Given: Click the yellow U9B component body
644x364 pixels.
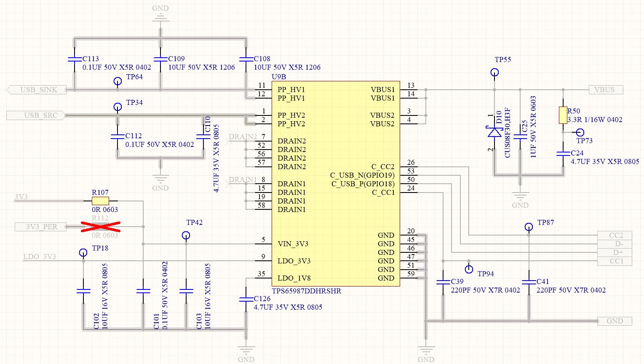Looking at the screenshot, I should click(336, 184).
